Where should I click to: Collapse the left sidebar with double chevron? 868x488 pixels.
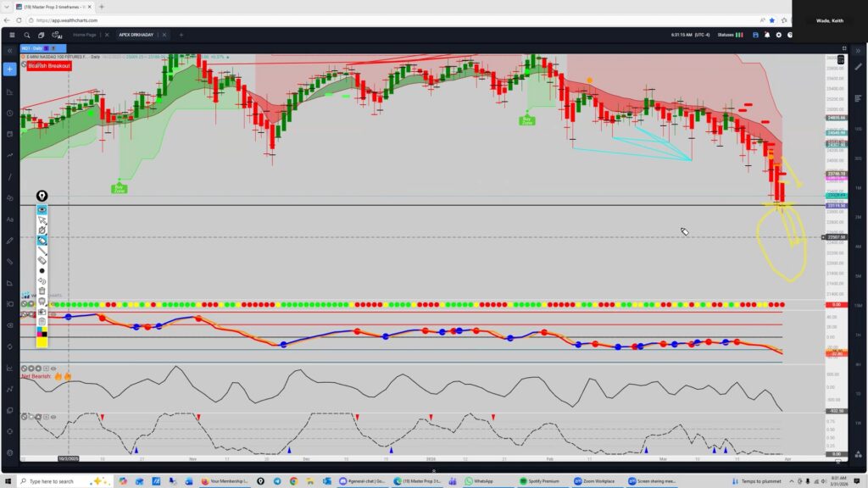10,51
